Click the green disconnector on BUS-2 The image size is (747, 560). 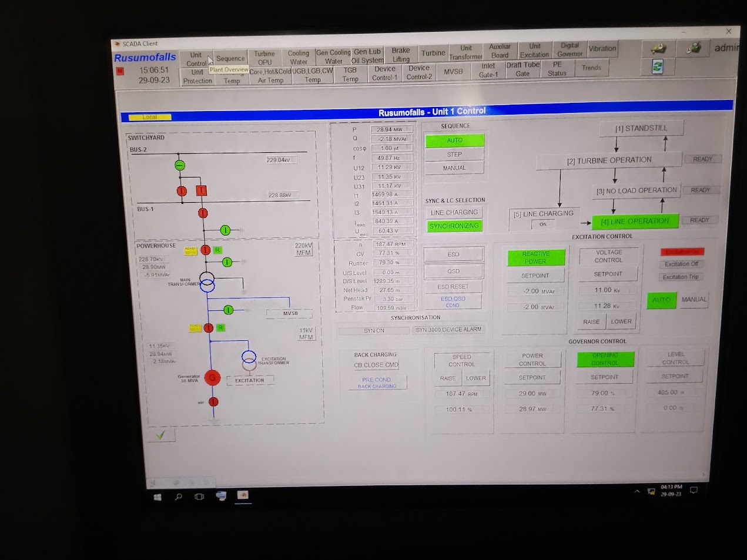[180, 166]
